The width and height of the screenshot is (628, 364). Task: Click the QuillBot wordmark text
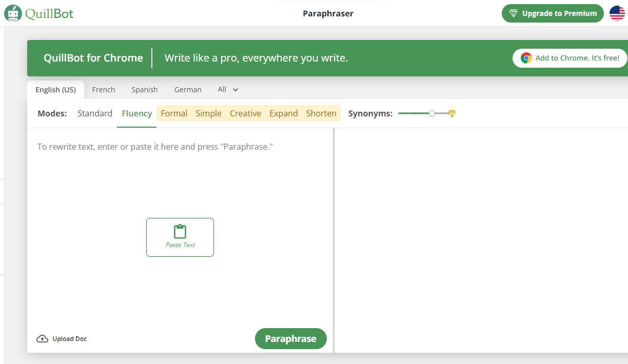(x=49, y=13)
